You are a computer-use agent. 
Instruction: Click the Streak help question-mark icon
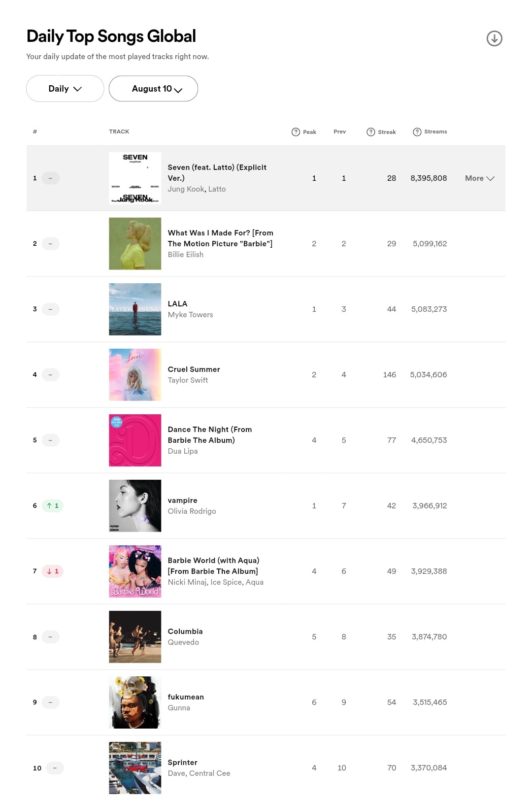pyautogui.click(x=371, y=132)
